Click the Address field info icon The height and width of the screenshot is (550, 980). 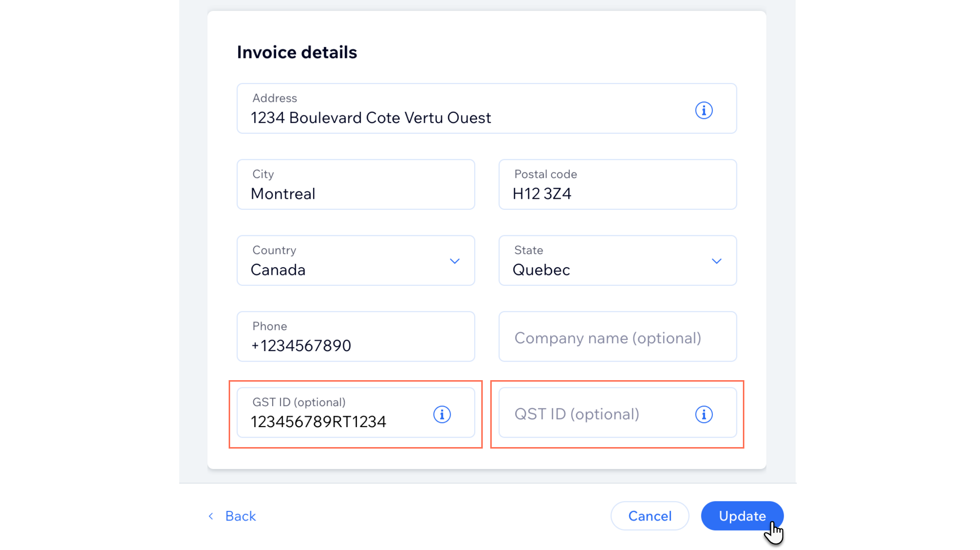(703, 110)
